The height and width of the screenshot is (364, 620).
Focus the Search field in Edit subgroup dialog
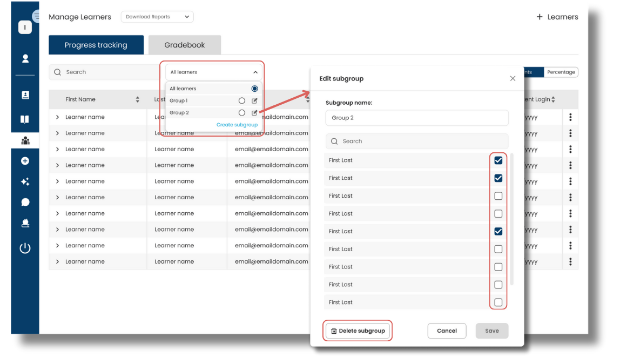coord(417,141)
